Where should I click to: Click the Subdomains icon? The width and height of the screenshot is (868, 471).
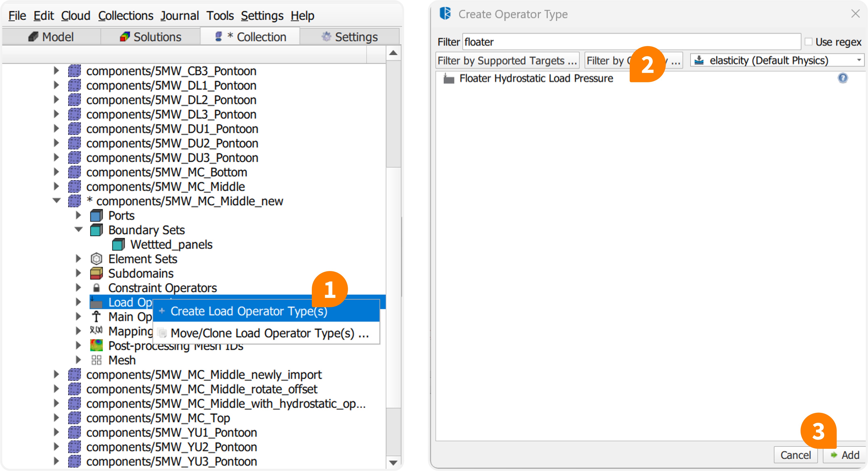(x=96, y=273)
